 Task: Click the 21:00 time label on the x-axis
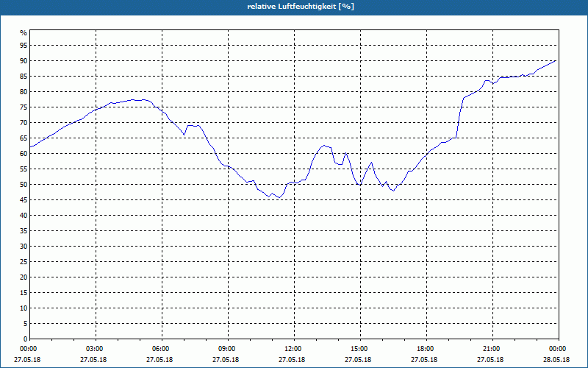pos(492,349)
